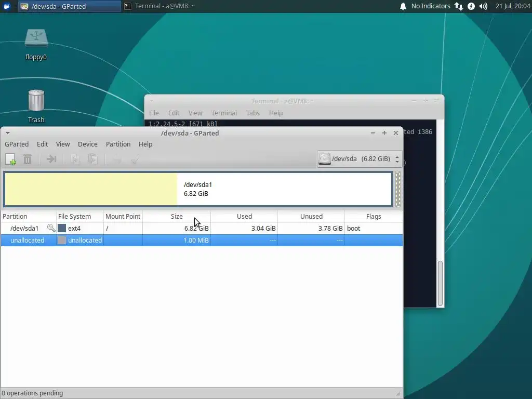The width and height of the screenshot is (532, 399).
Task: Click the 0 operations pending status text
Action: tap(32, 393)
